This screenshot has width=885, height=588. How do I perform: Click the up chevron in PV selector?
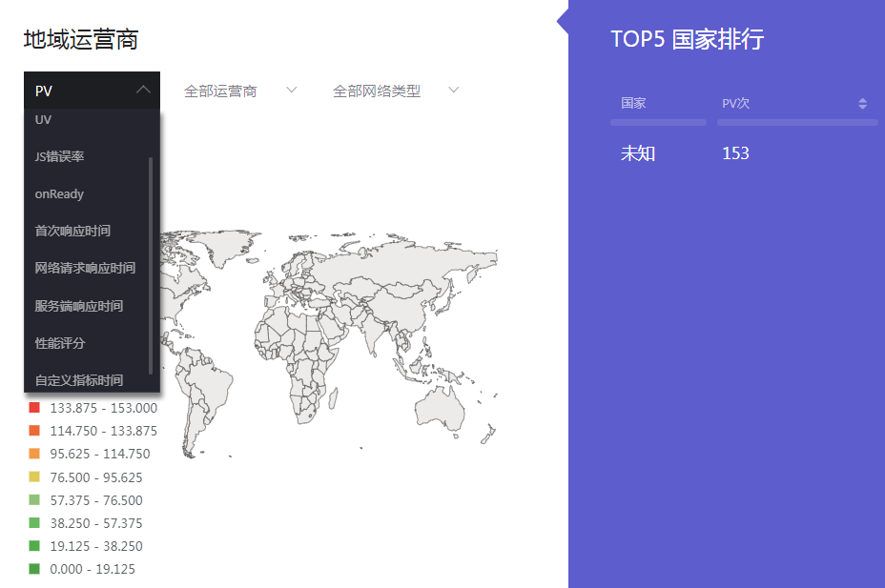[143, 89]
